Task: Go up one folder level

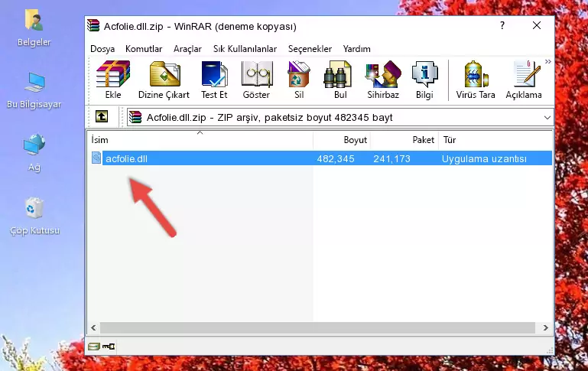Action: [x=102, y=117]
